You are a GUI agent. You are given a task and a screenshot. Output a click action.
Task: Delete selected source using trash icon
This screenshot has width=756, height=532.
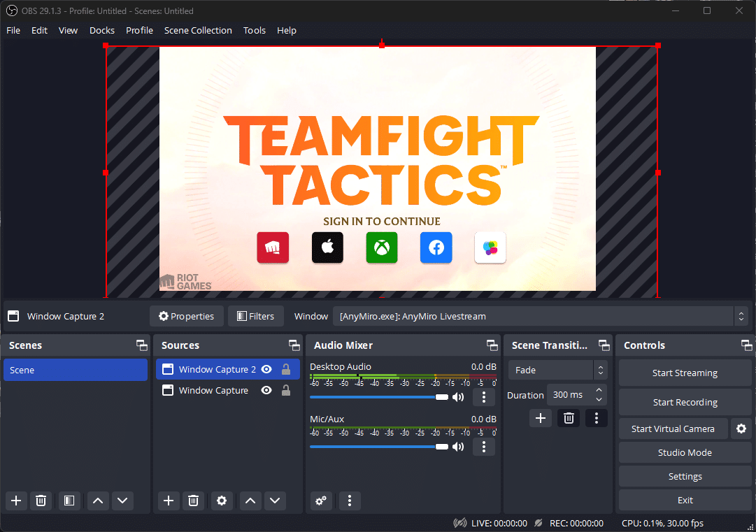[x=193, y=501]
